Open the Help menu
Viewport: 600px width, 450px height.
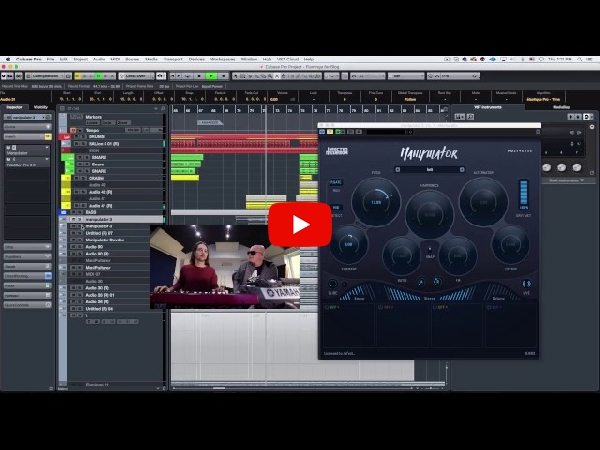pos(308,59)
